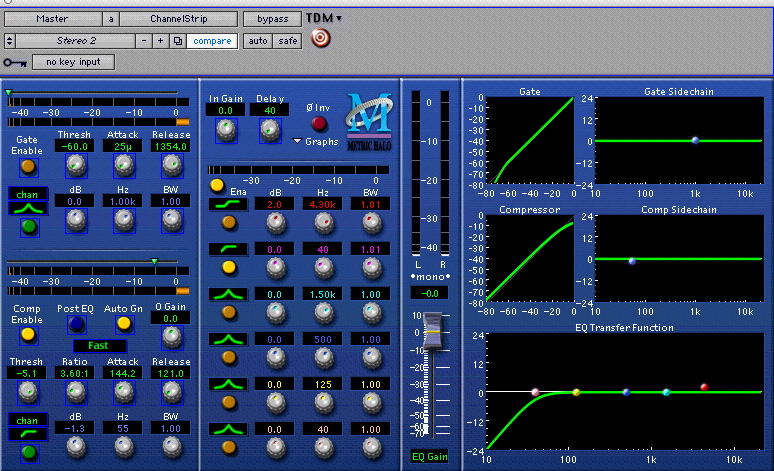Adjust the Delay knob
The image size is (774, 471).
270,129
